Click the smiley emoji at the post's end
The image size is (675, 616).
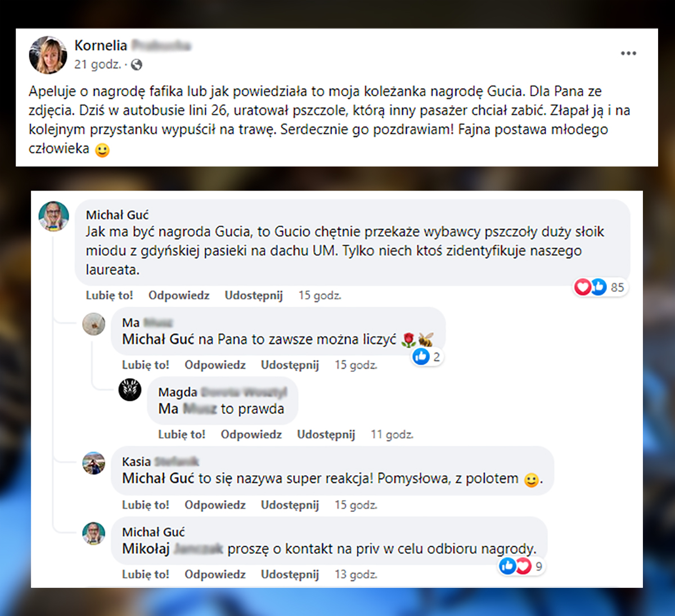point(102,150)
